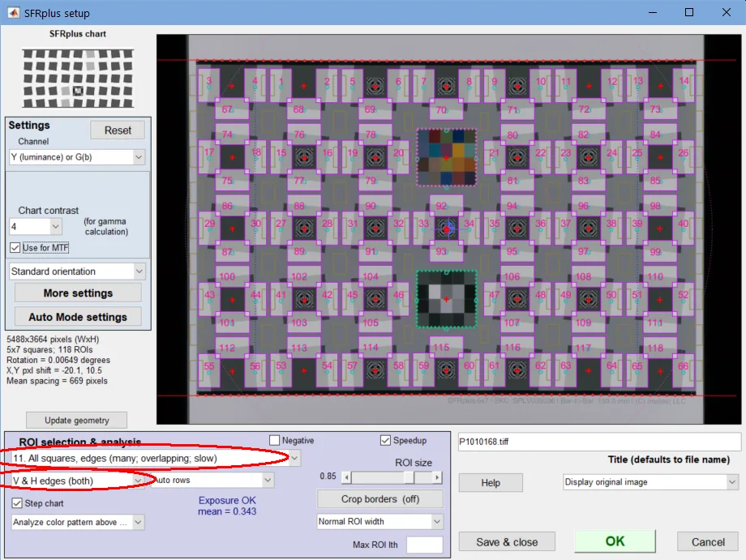The width and height of the screenshot is (746, 560).
Task: Maximize the SFRplus setup window
Action: tap(689, 12)
